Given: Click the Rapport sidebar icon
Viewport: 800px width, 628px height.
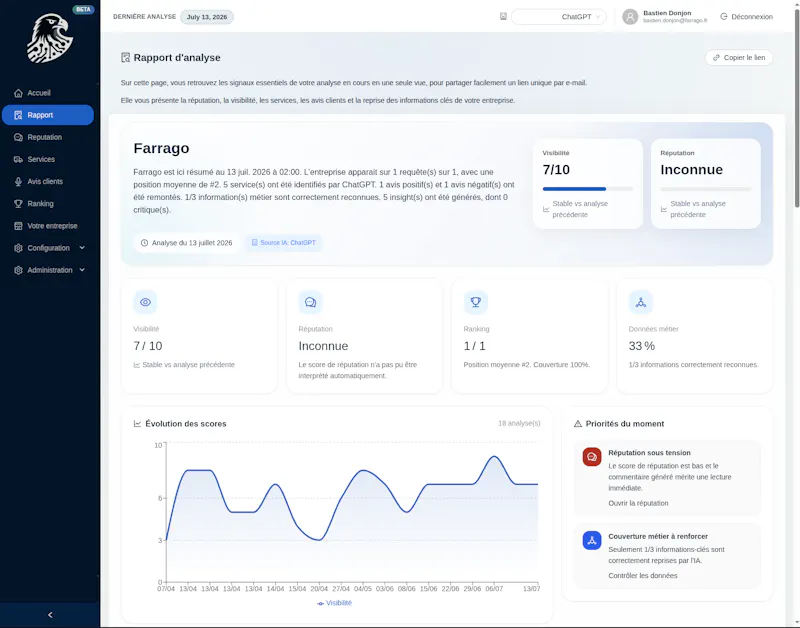Looking at the screenshot, I should 18,115.
